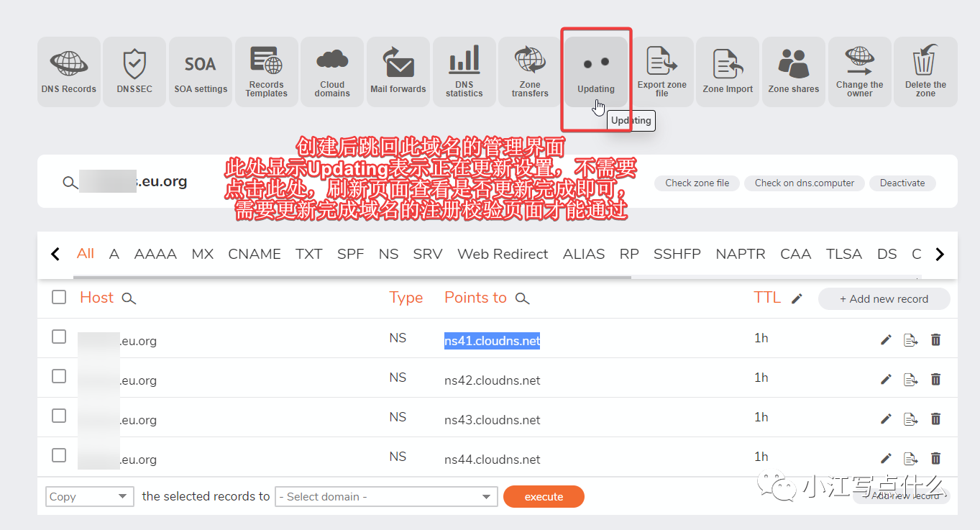Open Mail forwards tile
Viewport: 980px width, 530px height.
[398, 72]
